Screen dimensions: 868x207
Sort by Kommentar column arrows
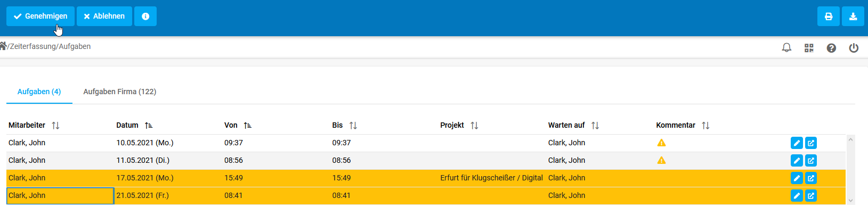705,126
